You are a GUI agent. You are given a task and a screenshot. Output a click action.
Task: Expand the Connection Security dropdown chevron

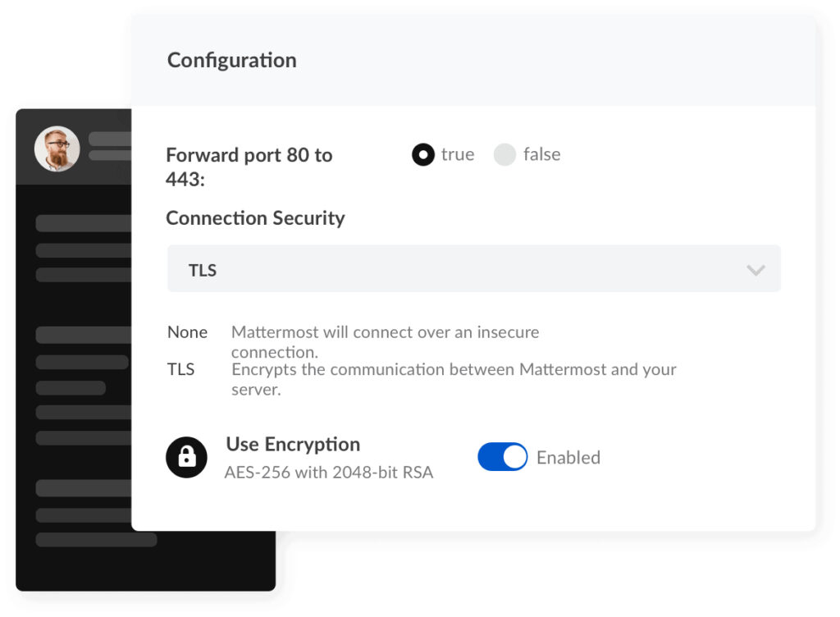pyautogui.click(x=756, y=270)
